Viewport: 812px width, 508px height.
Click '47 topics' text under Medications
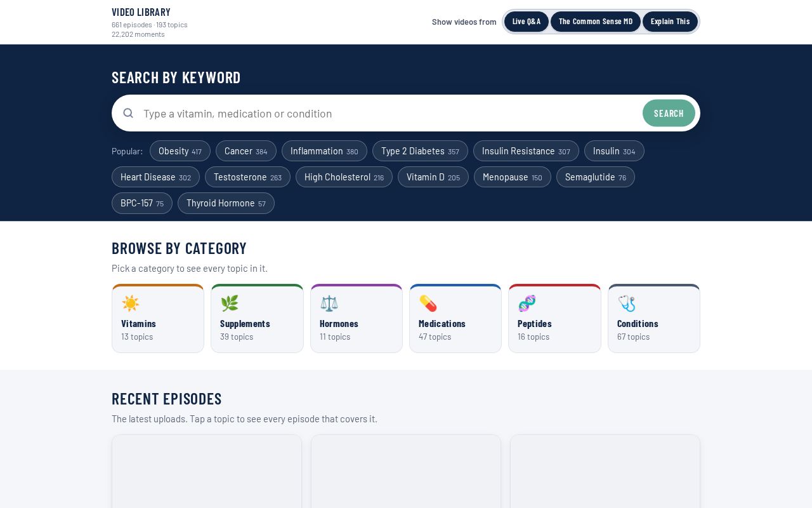click(435, 337)
